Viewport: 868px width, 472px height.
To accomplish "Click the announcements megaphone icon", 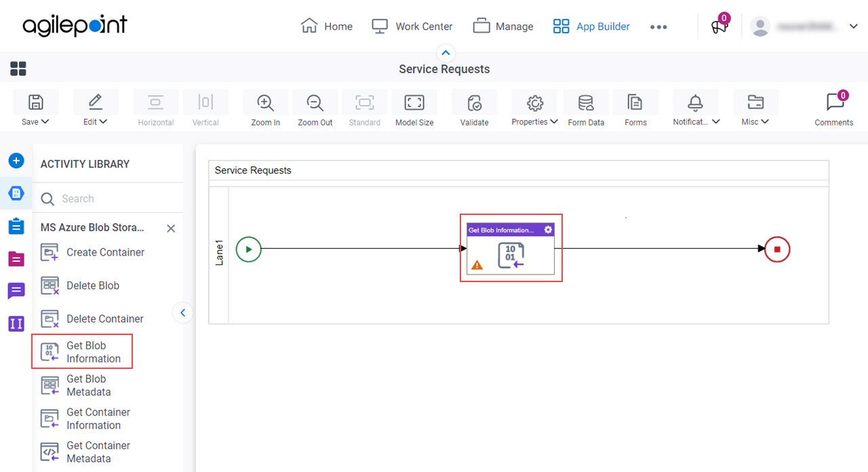I will [x=719, y=26].
